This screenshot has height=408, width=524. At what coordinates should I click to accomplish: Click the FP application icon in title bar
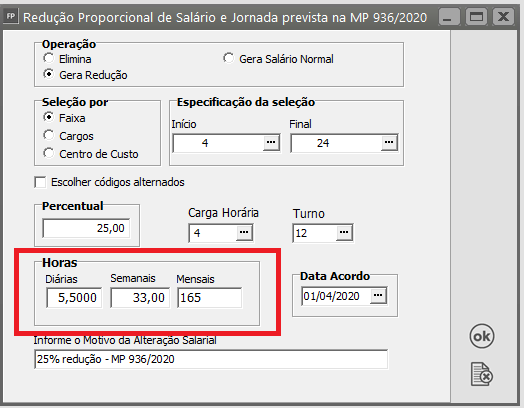[11, 17]
